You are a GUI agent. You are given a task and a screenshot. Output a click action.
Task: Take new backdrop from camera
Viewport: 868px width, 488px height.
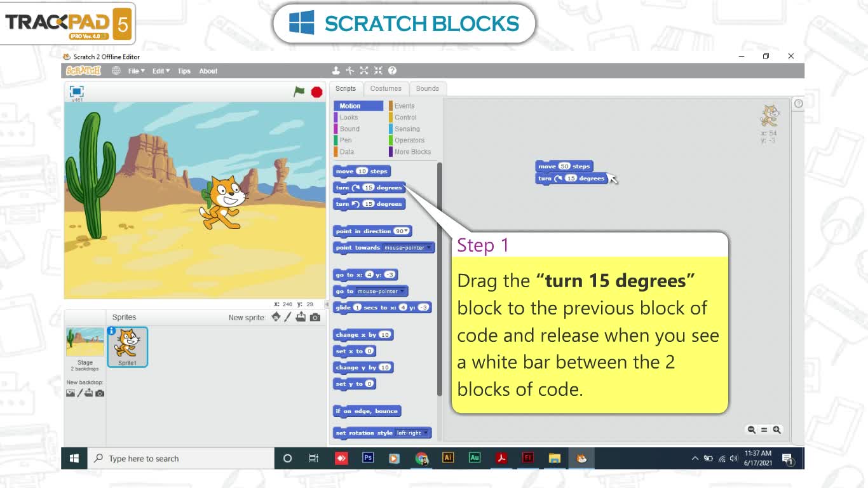coord(100,393)
